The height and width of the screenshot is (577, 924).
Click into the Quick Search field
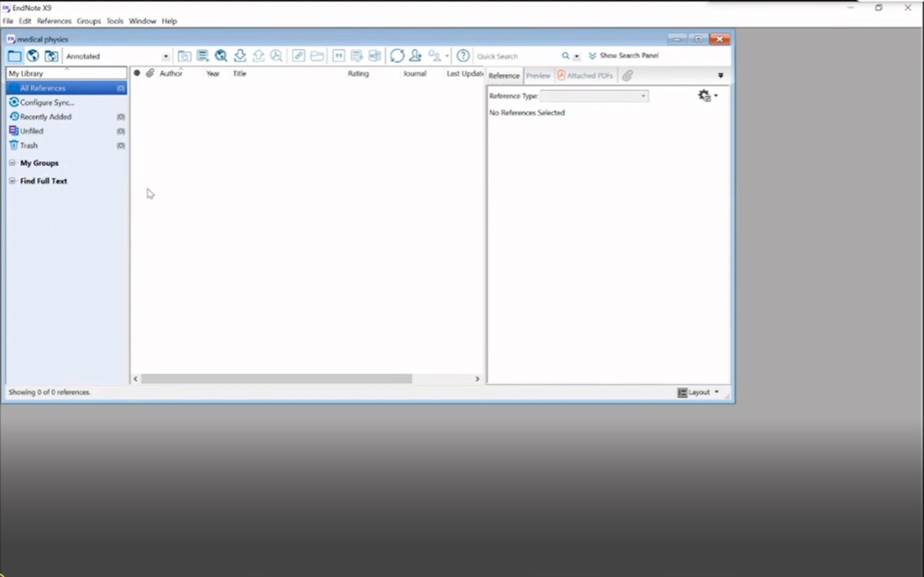tap(517, 57)
